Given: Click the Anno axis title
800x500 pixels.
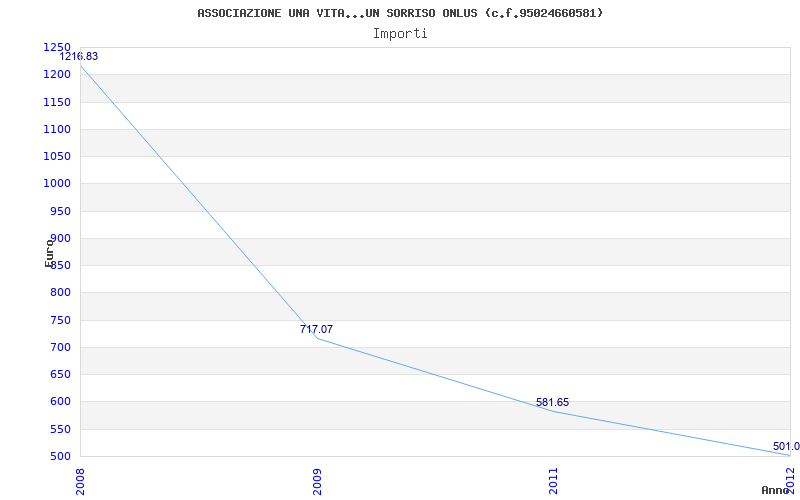Looking at the screenshot, I should pyautogui.click(x=776, y=490).
